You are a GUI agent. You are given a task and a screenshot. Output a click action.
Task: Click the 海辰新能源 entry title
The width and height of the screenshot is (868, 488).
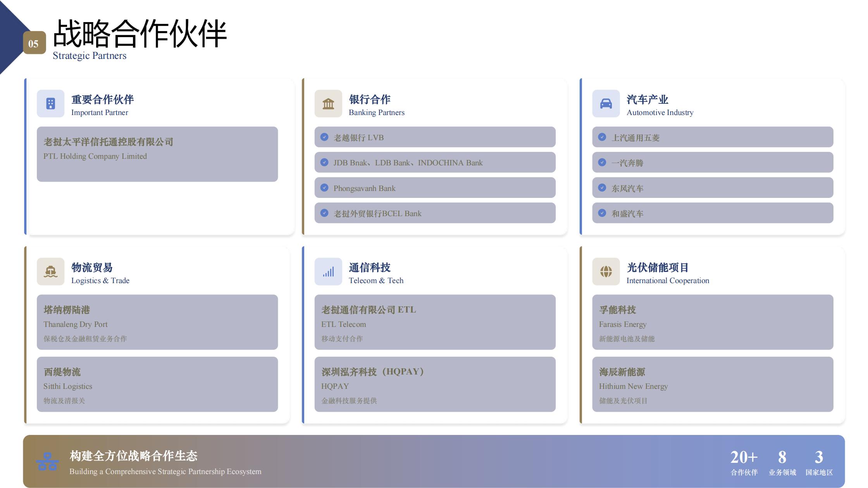(x=622, y=372)
